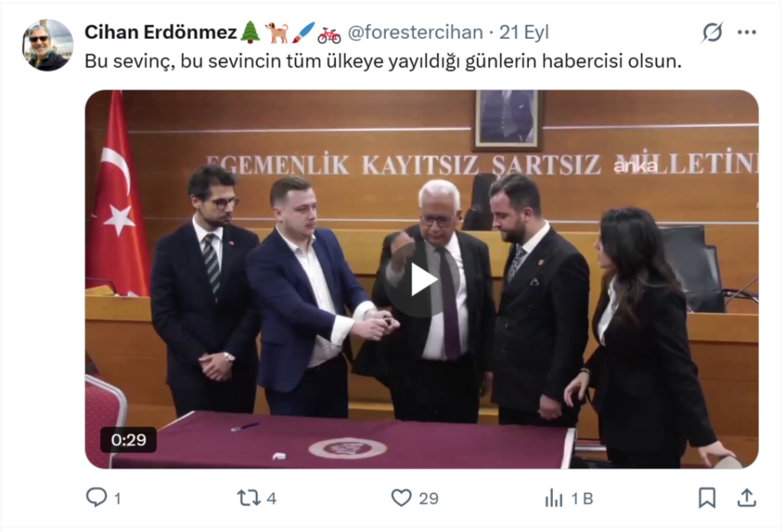784x532 pixels.
Task: Like the tweet with heart icon
Action: click(401, 498)
